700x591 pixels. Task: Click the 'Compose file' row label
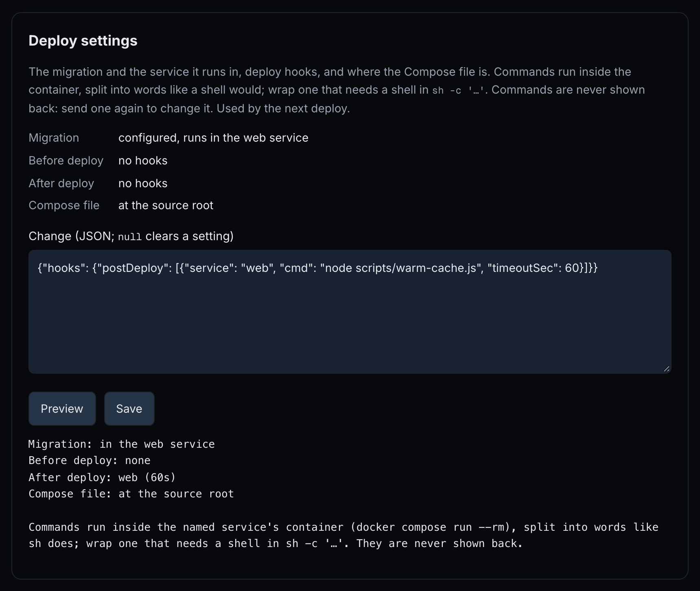pos(64,205)
